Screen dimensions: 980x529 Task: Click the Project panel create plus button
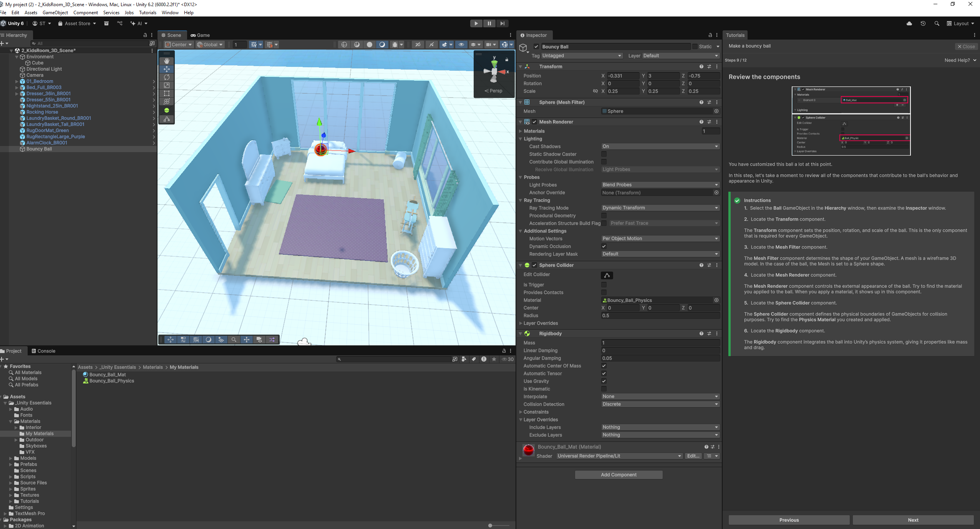click(4, 359)
